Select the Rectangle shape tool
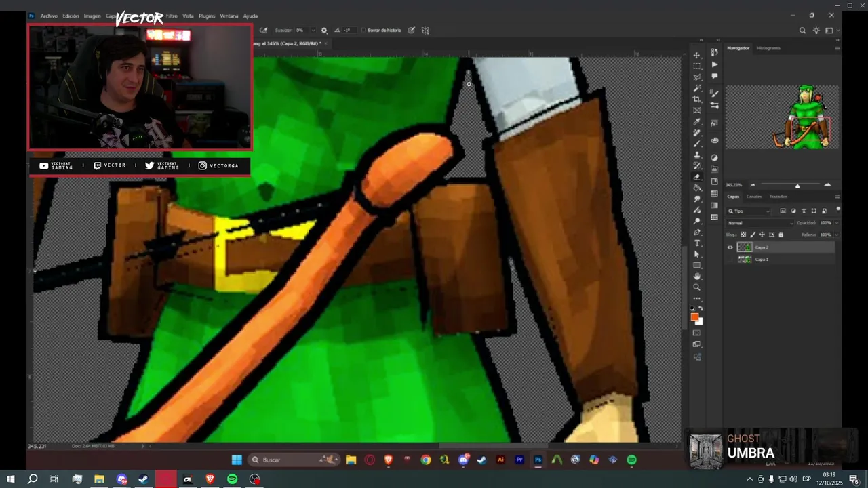 click(696, 265)
